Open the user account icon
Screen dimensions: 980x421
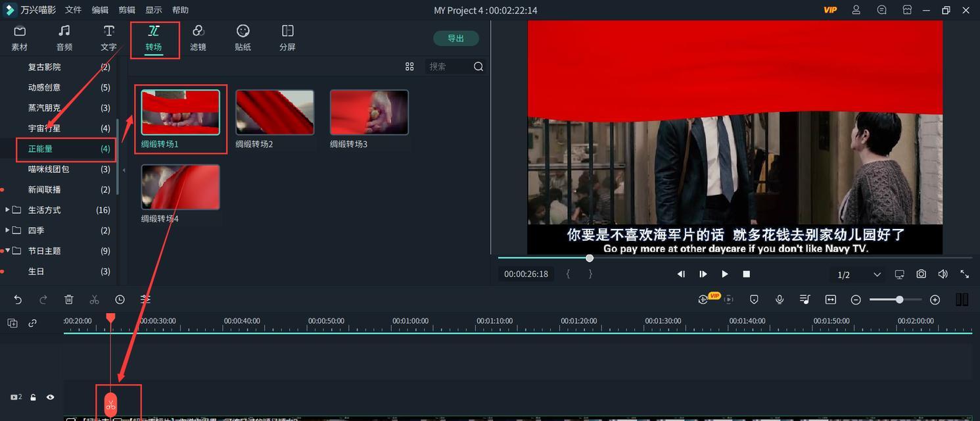[856, 10]
